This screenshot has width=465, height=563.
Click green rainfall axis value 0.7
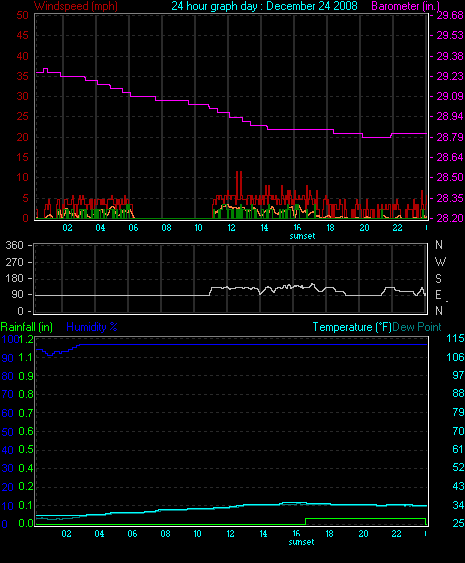click(x=26, y=413)
